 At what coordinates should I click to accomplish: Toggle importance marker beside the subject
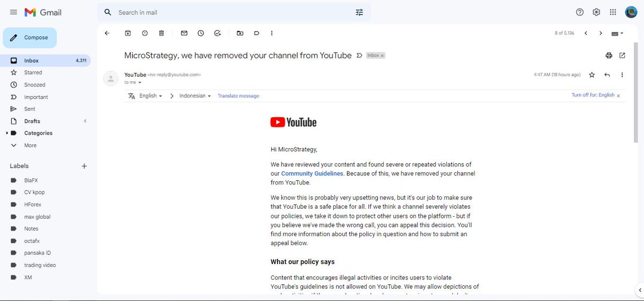(360, 55)
